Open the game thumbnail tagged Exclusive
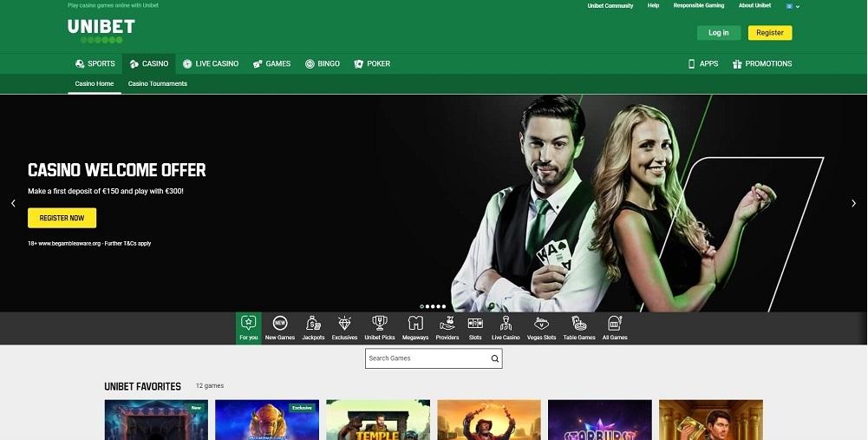Viewport: 868px width, 440px height. click(267, 420)
